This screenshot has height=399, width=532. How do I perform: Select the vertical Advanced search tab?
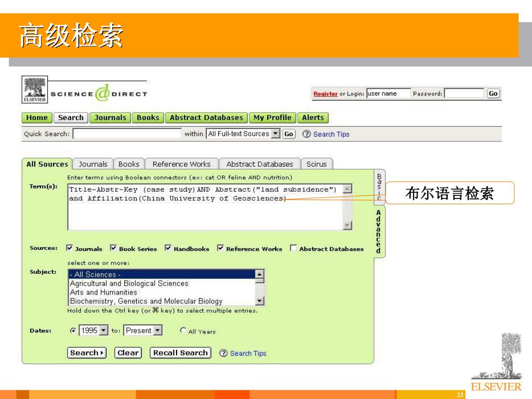[x=379, y=232]
